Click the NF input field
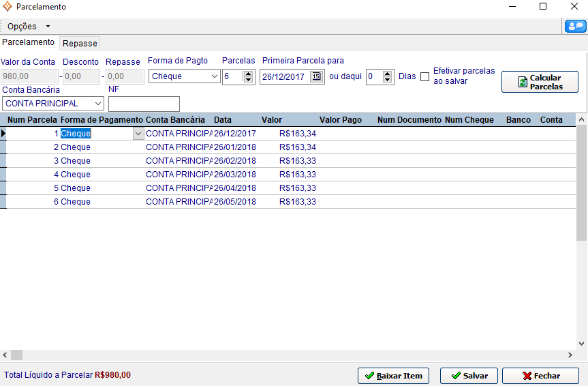Viewport: 588px width, 386px height. 144,104
